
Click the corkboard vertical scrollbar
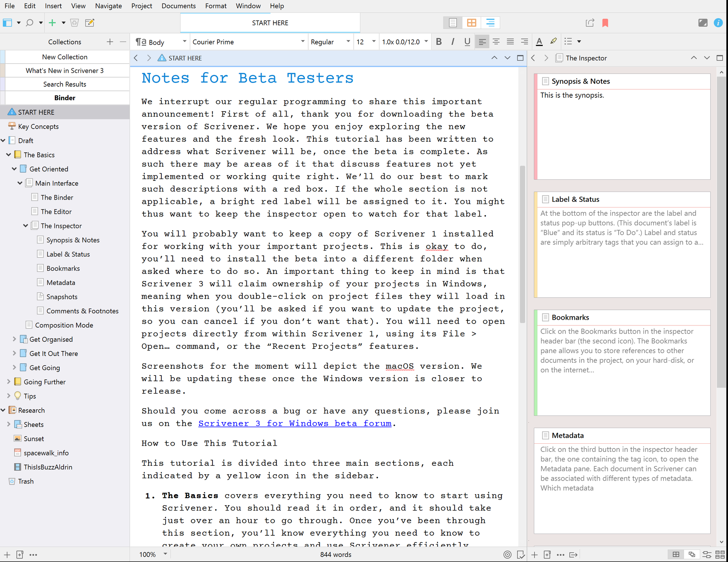coord(722,233)
